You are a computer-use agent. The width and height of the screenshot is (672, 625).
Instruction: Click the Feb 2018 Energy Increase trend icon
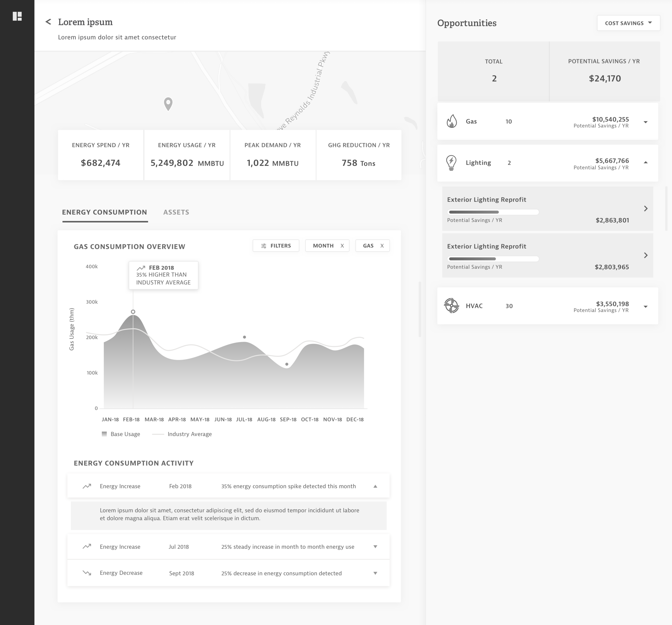(87, 486)
